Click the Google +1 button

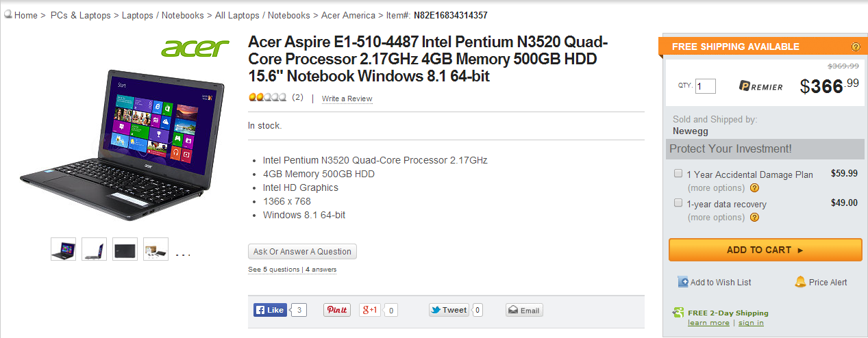click(370, 310)
